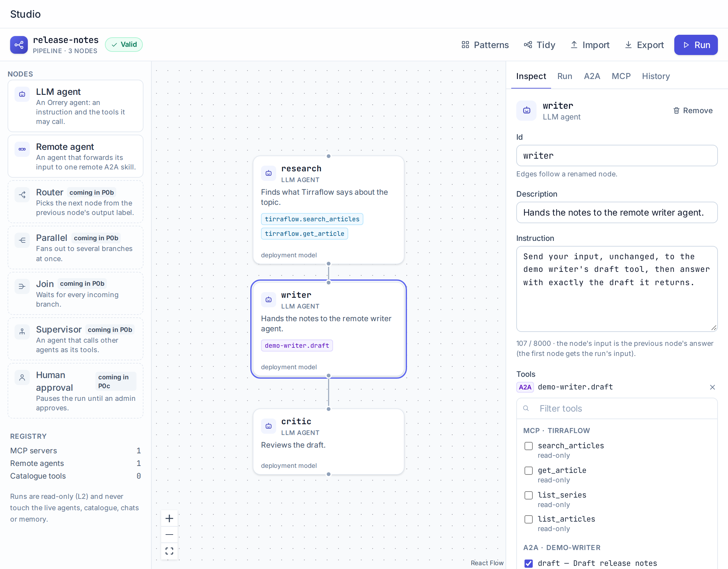
Task: Open the Patterns menu
Action: pos(485,45)
